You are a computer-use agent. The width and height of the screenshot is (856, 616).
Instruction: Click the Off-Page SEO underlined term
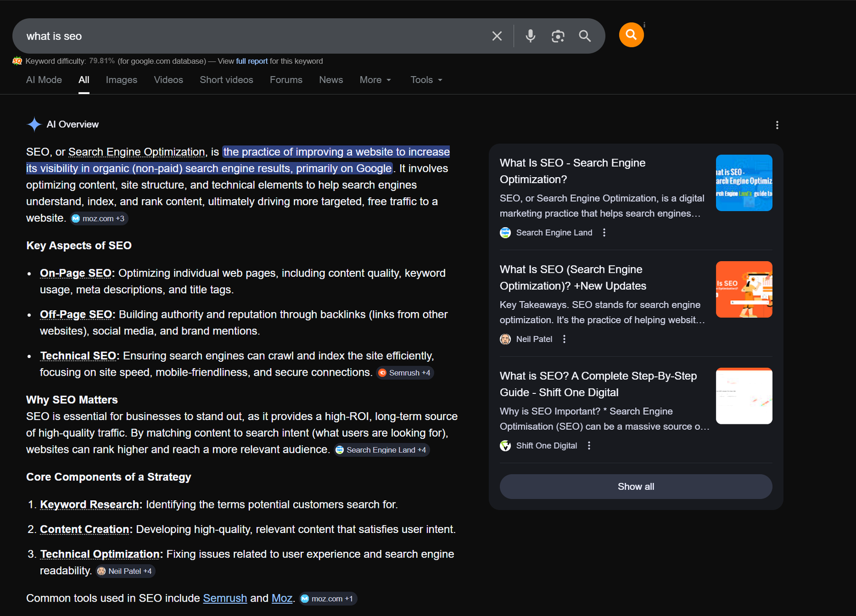pyautogui.click(x=76, y=314)
